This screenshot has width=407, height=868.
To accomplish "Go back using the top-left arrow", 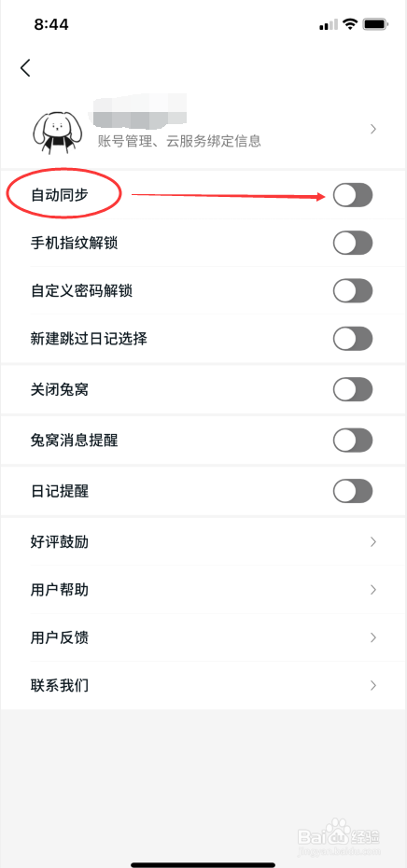I will (25, 67).
